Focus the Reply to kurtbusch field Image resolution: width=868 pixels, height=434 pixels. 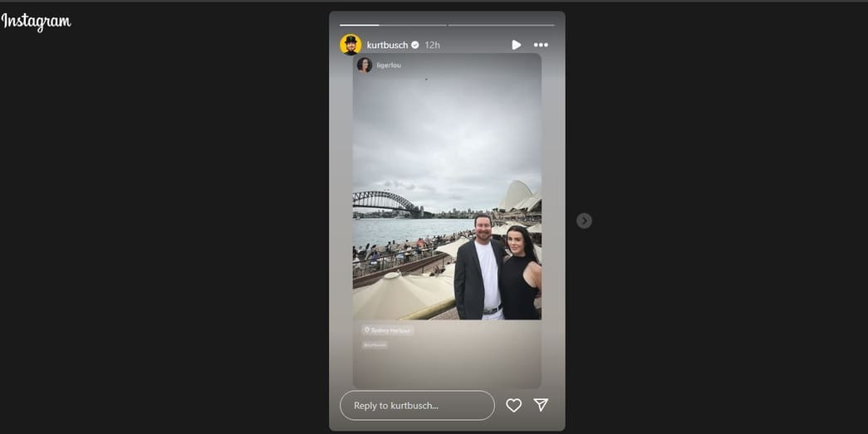pyautogui.click(x=418, y=405)
